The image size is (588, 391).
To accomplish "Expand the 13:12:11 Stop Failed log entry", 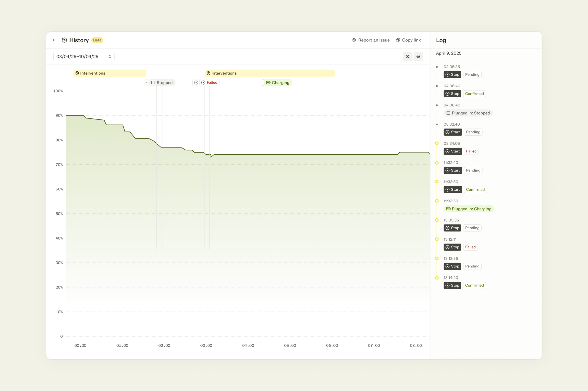I will (452, 247).
